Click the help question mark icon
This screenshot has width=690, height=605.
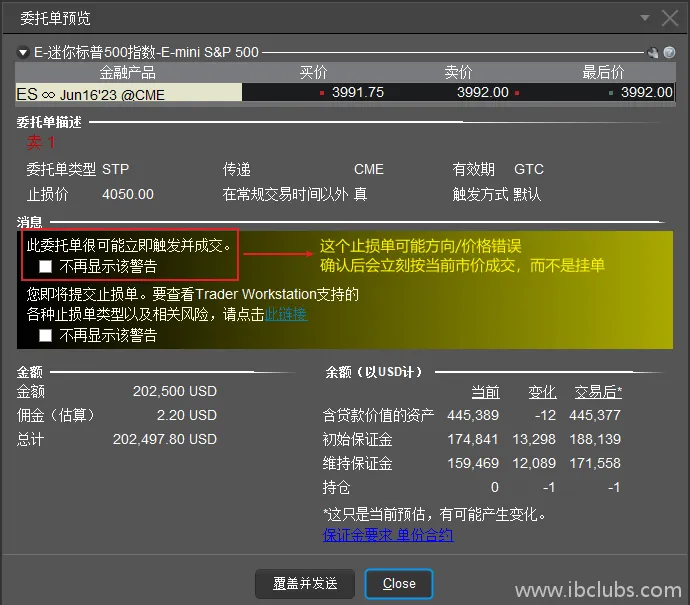(669, 53)
